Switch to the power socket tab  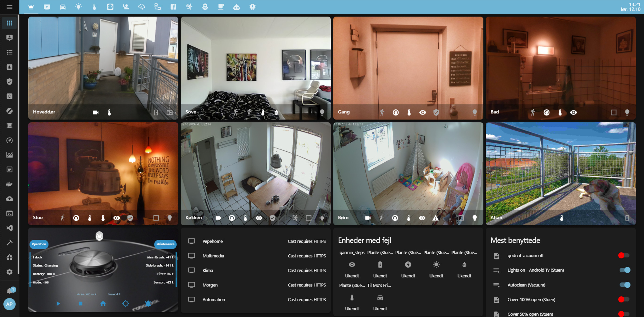[x=110, y=7]
